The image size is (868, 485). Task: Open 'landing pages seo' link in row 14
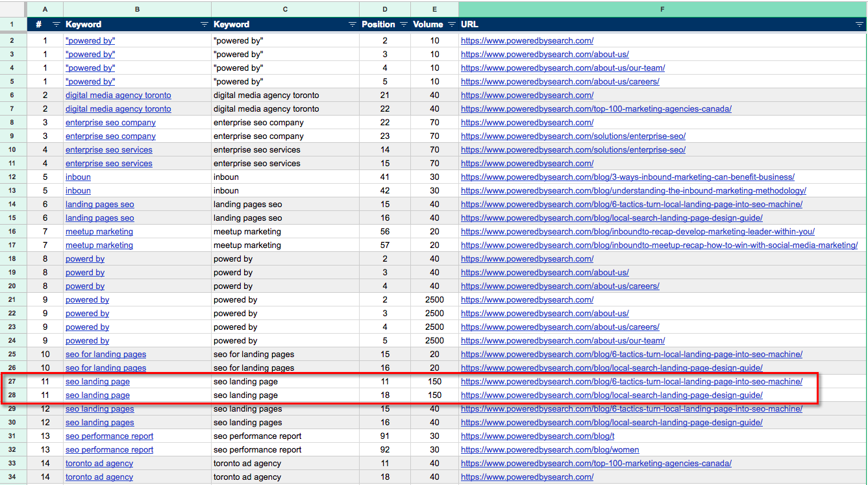(100, 205)
